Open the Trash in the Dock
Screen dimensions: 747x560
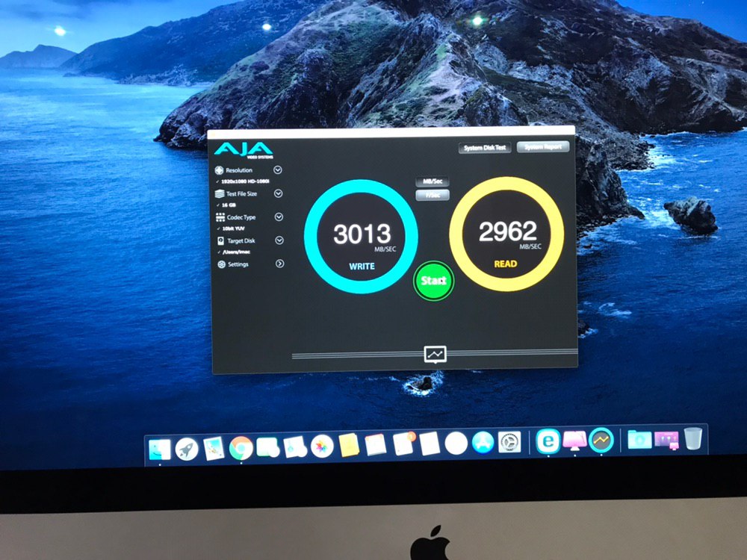coord(693,438)
